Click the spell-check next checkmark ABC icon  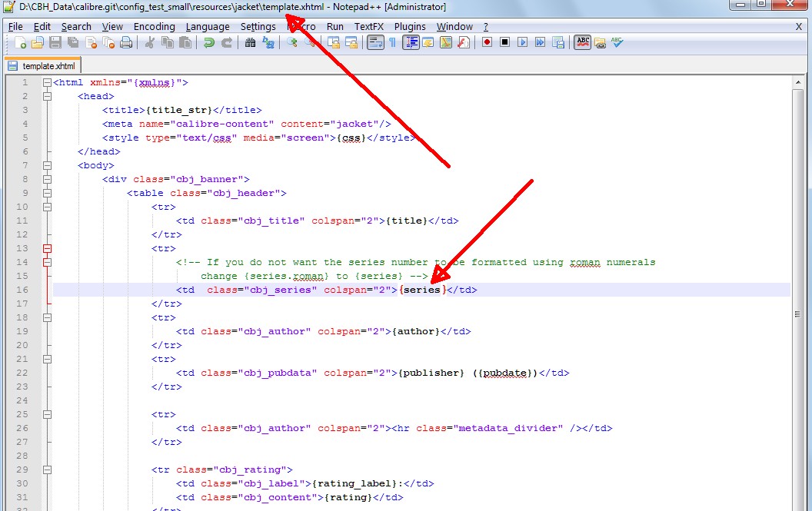click(x=617, y=42)
